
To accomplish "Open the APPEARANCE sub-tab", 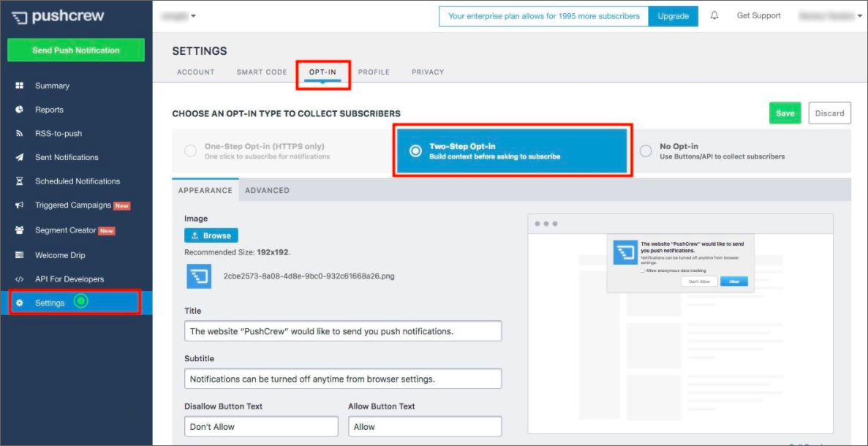I will (205, 190).
